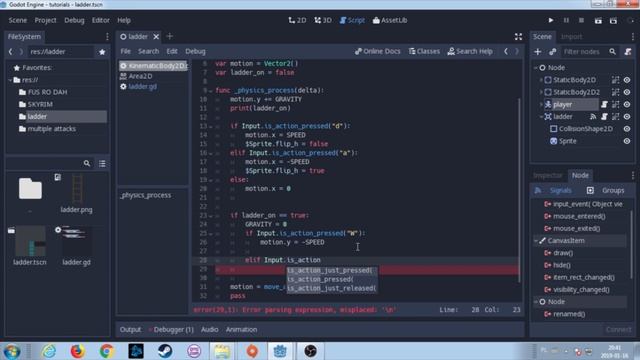Click Search Help
The height and width of the screenshot is (360, 640).
pyautogui.click(x=470, y=51)
